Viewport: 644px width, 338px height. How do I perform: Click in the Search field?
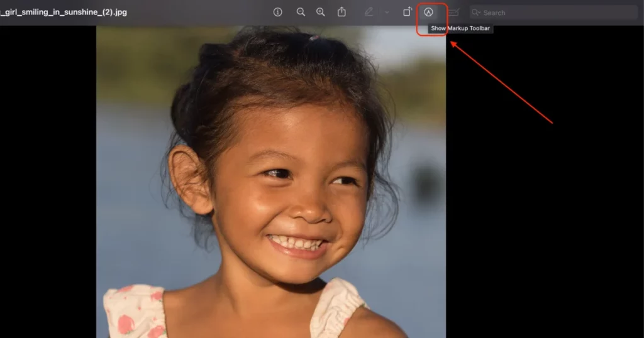click(553, 13)
